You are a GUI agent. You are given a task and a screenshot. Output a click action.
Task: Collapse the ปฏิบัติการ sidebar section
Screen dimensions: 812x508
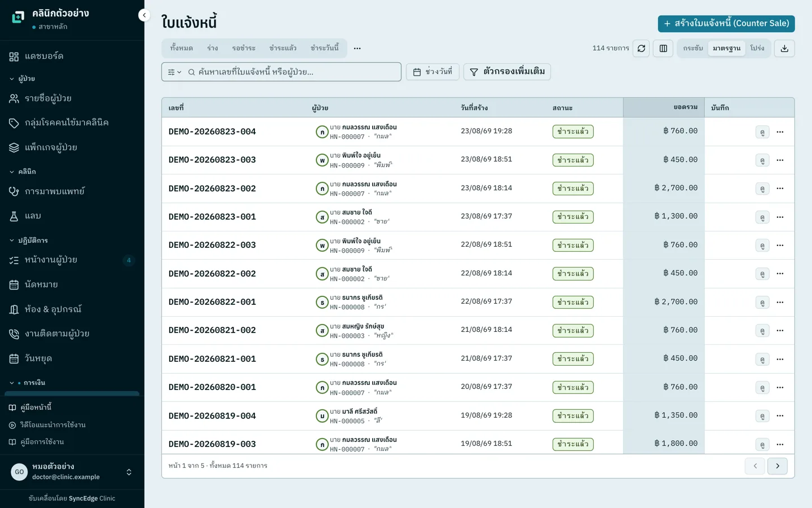pos(29,240)
